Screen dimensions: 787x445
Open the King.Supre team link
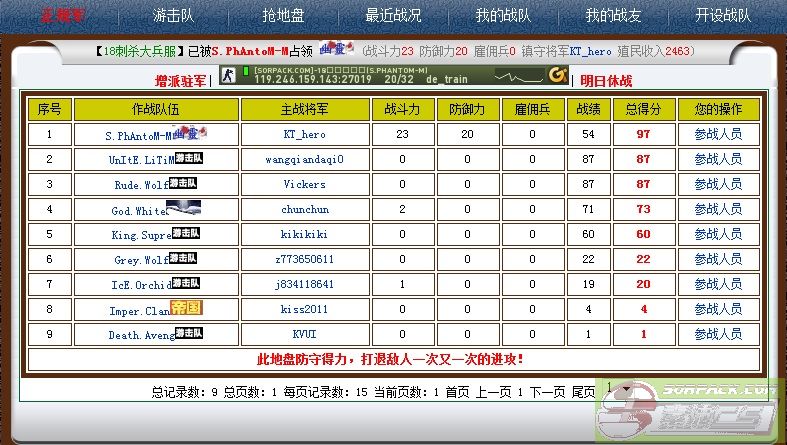[140, 235]
